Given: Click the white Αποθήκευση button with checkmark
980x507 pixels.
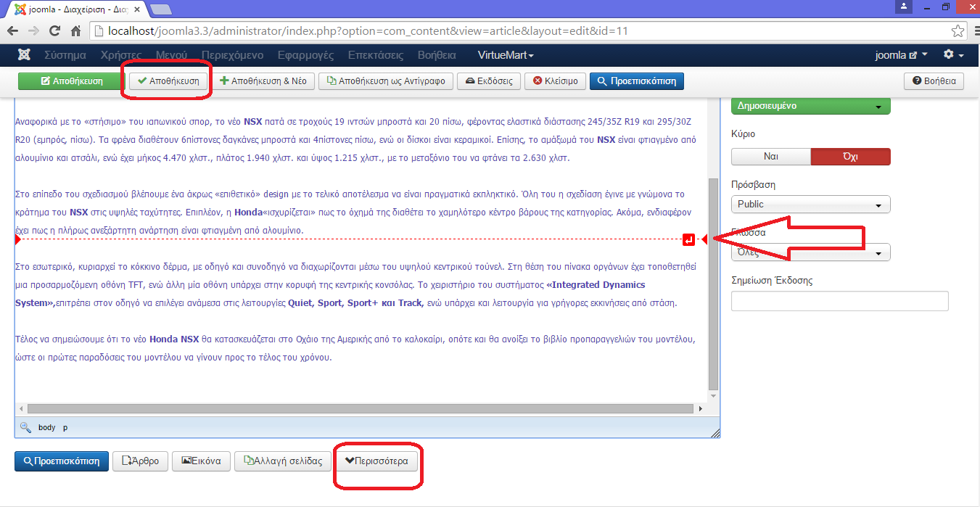Looking at the screenshot, I should pos(168,81).
